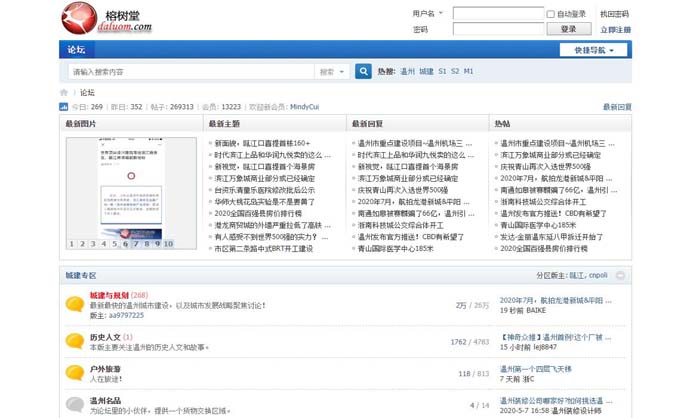Open the 快捷导航 dropdown menu
Image resolution: width=690 pixels, height=418 pixels.
[594, 50]
